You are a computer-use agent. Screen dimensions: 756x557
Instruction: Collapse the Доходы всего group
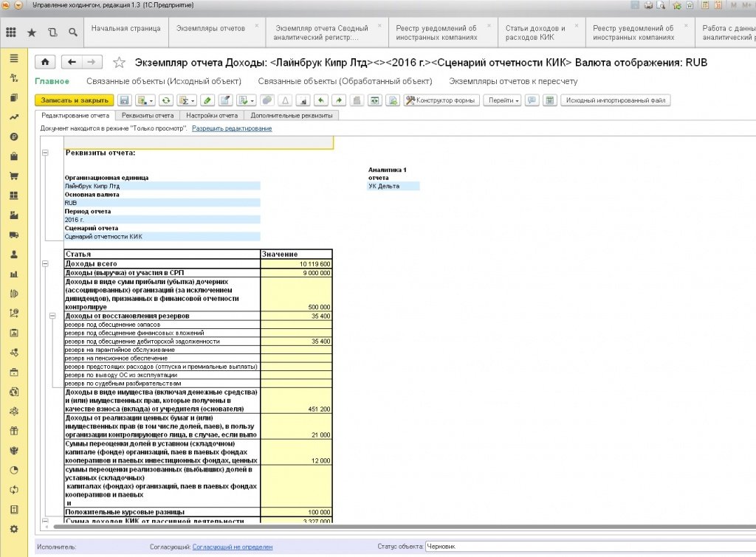coord(45,264)
